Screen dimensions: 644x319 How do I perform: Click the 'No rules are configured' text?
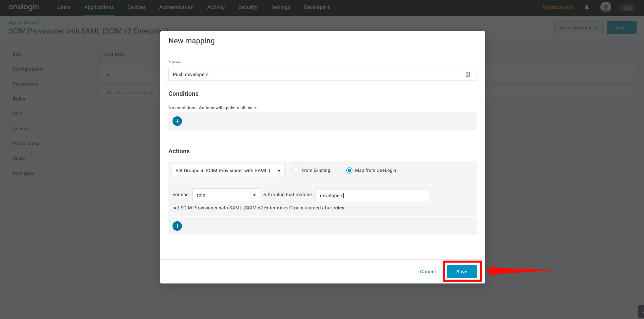pos(130,93)
